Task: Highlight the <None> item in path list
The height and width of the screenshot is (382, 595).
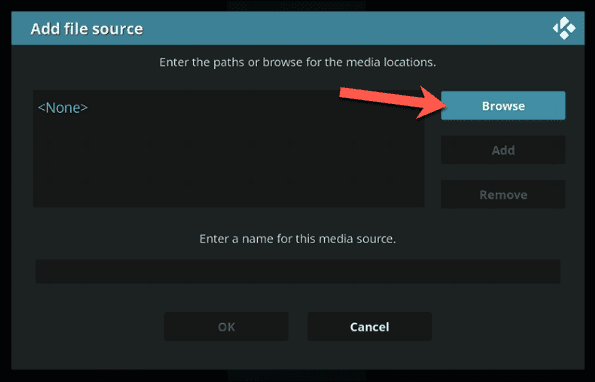Action: click(x=63, y=108)
